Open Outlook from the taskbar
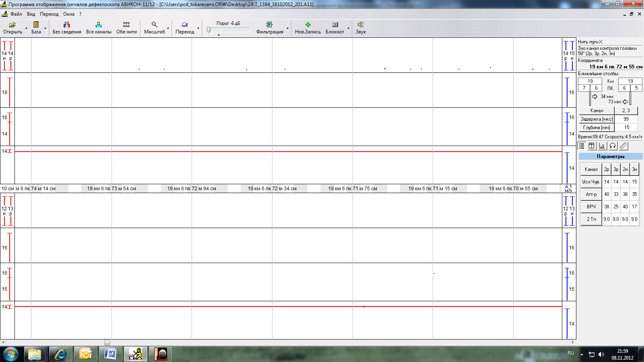Viewport: 644px width, 362px height. [85, 354]
